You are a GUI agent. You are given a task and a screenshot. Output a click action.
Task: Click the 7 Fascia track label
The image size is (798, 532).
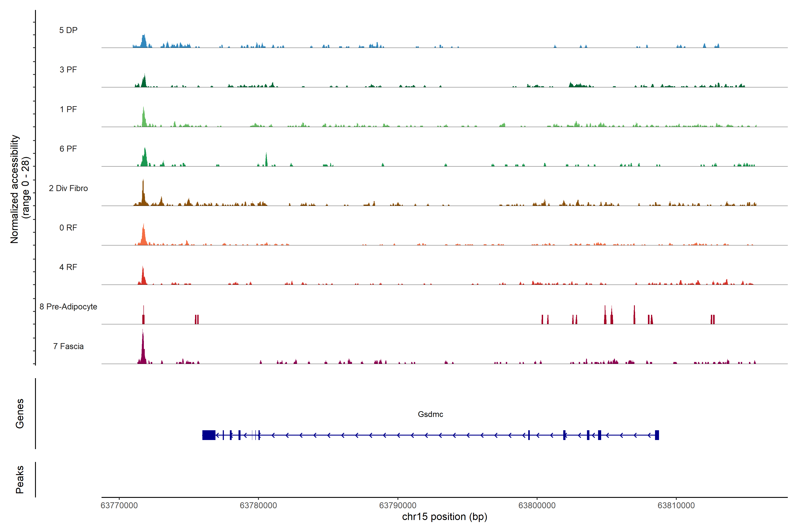pyautogui.click(x=68, y=346)
